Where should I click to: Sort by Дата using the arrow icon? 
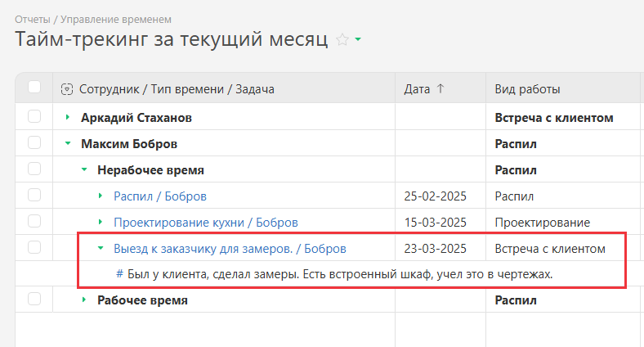441,89
